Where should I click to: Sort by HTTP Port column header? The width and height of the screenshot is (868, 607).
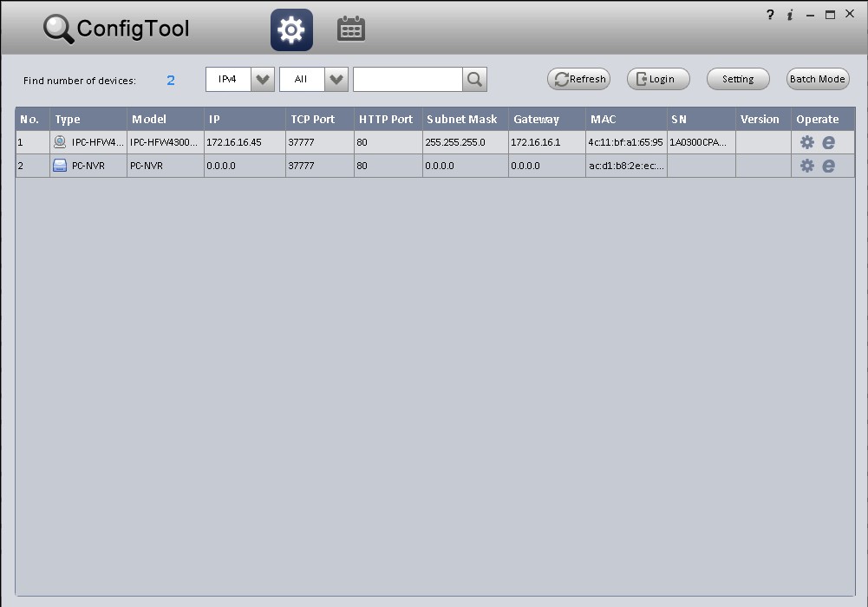pyautogui.click(x=388, y=119)
